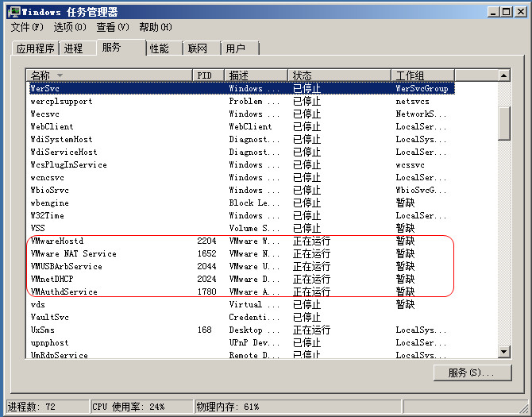Switch to the 性能 tab
The height and width of the screenshot is (417, 532).
(159, 48)
